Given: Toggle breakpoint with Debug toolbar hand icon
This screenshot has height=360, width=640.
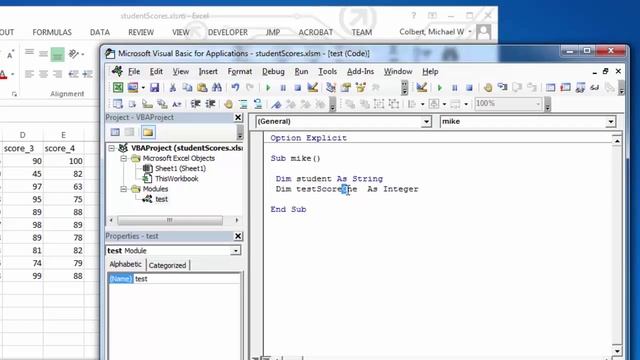Looking at the screenshot, I should point(488,87).
